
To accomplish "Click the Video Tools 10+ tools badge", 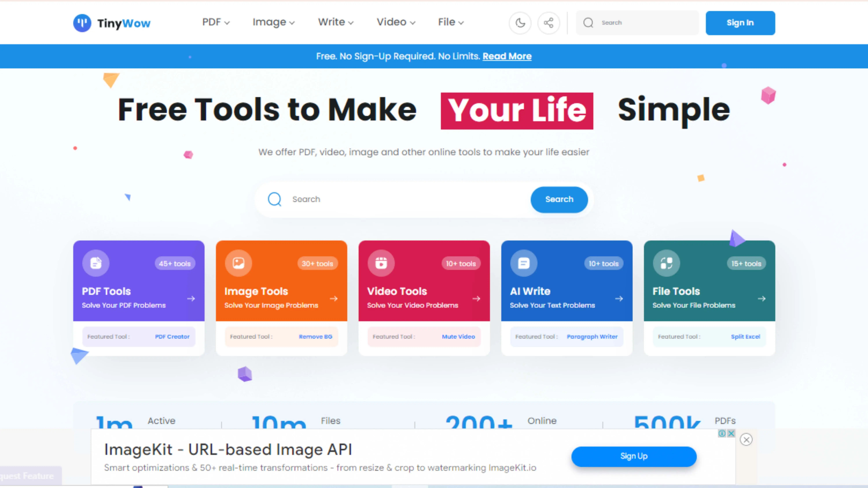I will click(x=461, y=263).
